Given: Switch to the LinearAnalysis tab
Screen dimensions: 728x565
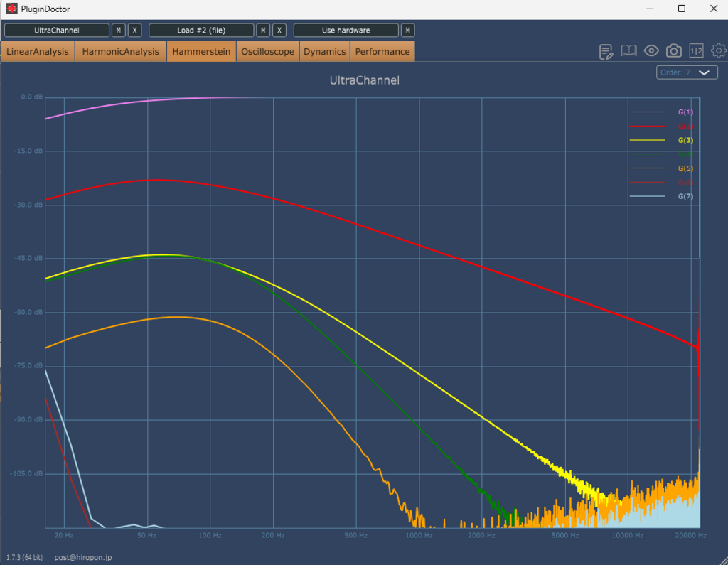Looking at the screenshot, I should pos(38,52).
